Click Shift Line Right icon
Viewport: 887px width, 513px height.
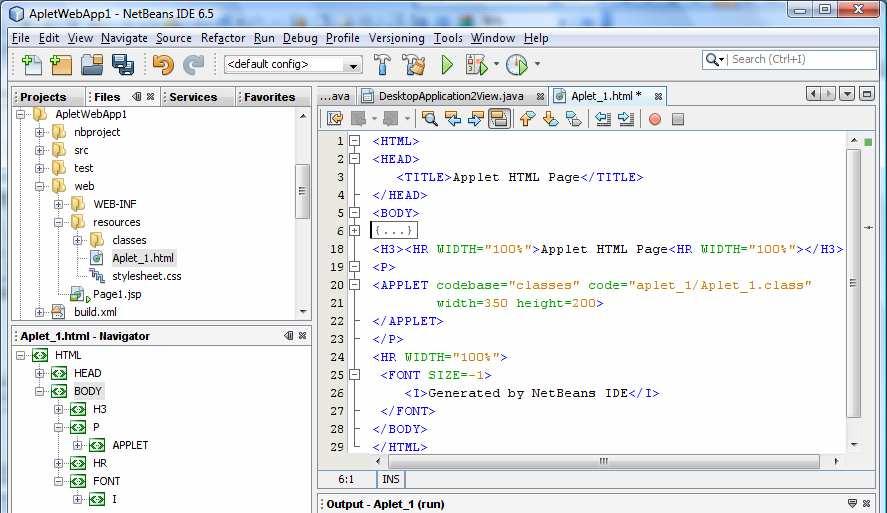click(626, 119)
